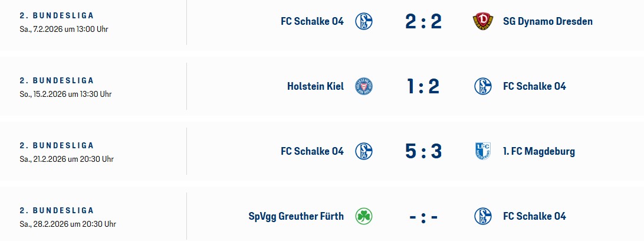644x241 pixels.
Task: Click Schalke crest in Magdeburg match
Action: pos(364,151)
